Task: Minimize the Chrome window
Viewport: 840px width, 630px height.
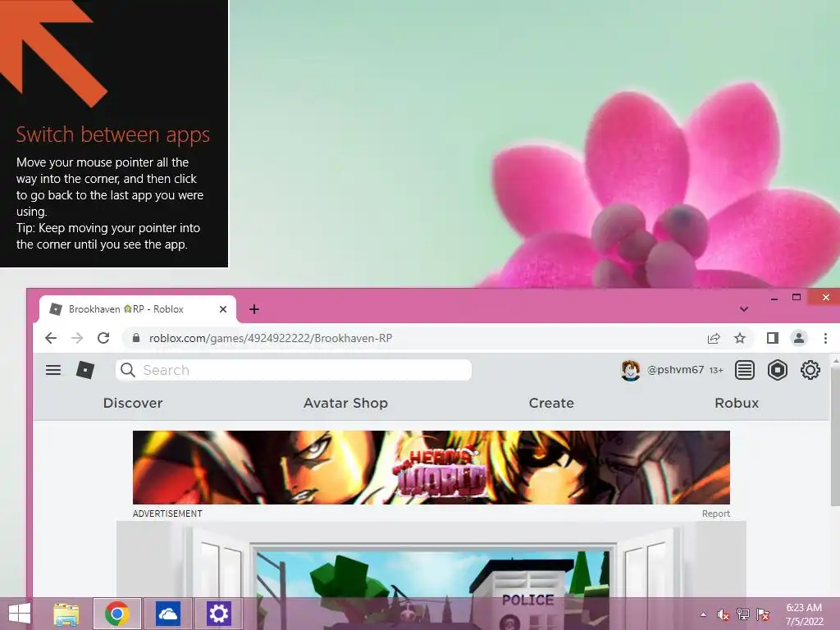Action: 774,298
